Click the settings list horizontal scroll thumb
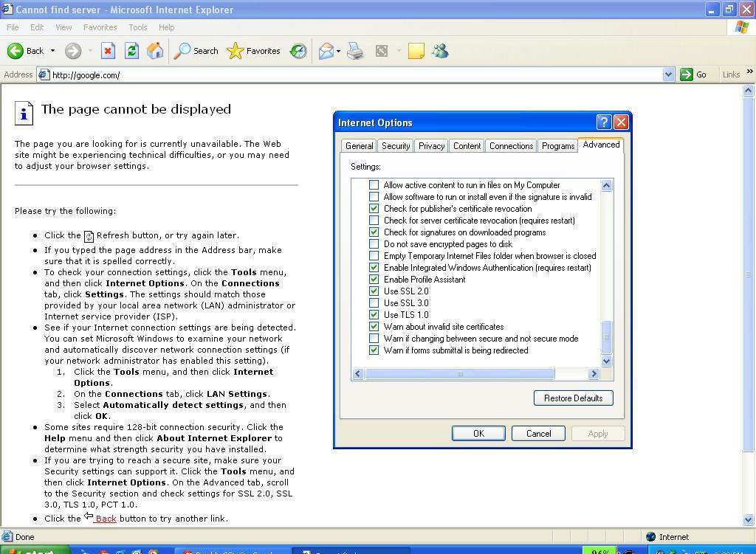 click(459, 373)
